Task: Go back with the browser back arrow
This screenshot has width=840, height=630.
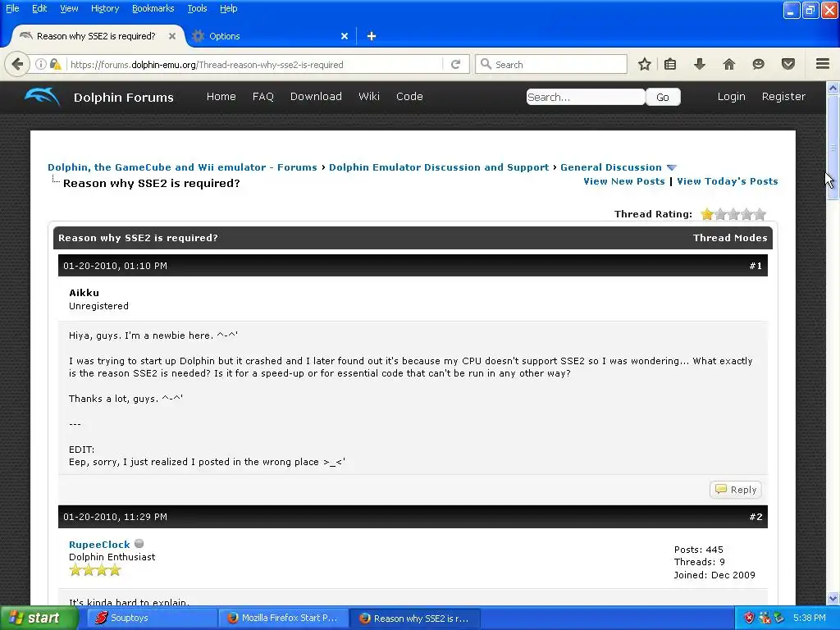Action: pos(17,64)
